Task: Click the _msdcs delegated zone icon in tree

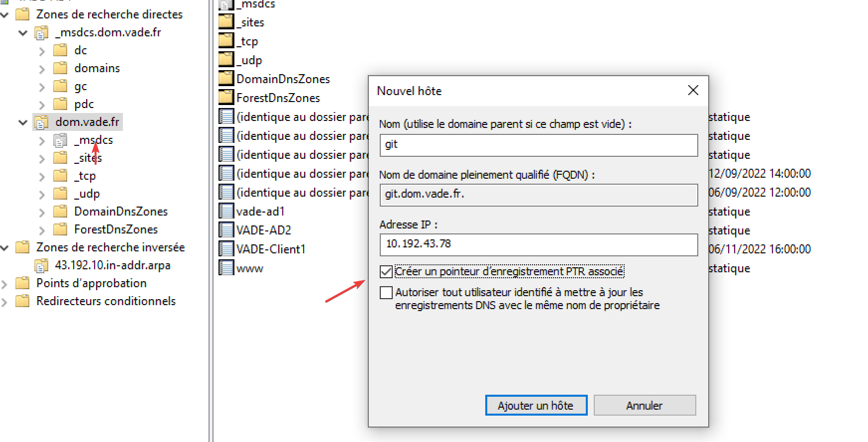Action: [x=60, y=140]
